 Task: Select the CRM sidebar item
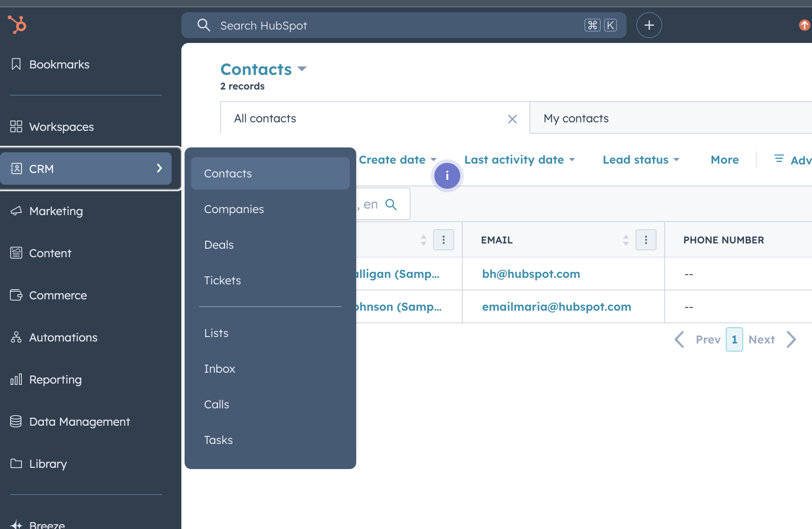coord(86,169)
